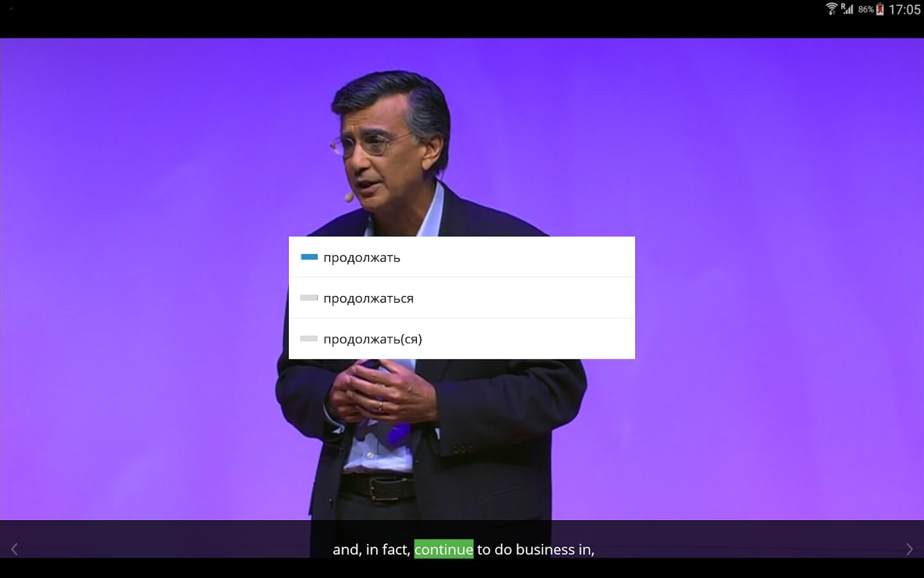924x578 pixels.
Task: Go to the previous subtitle with left arrow
Action: coord(14,549)
